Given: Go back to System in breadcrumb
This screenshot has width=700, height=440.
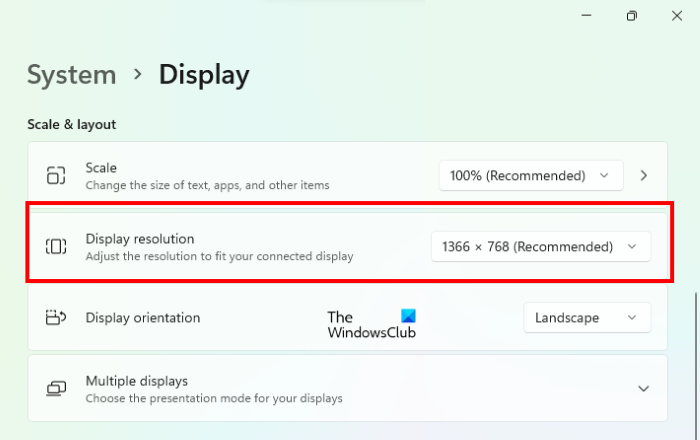Looking at the screenshot, I should (71, 75).
